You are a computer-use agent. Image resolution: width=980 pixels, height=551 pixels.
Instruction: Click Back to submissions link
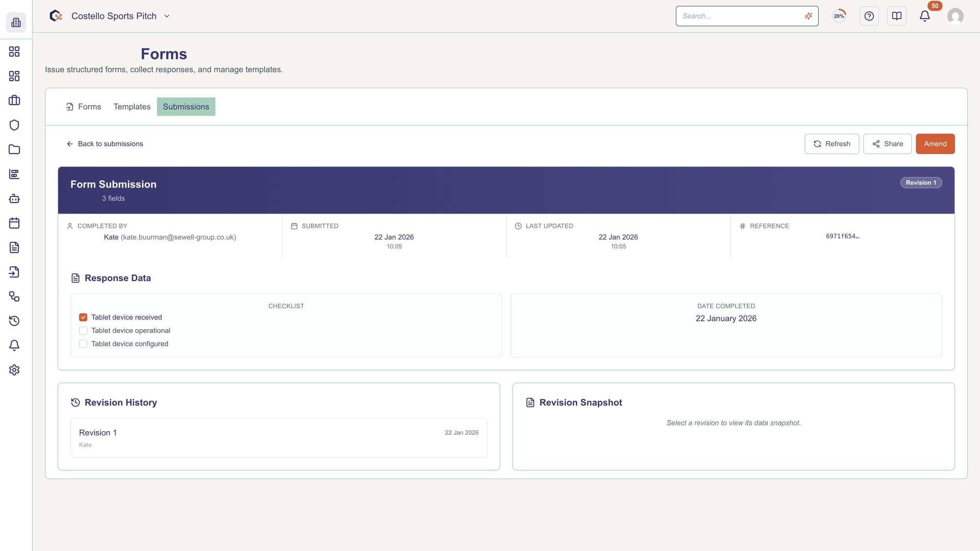pos(104,144)
